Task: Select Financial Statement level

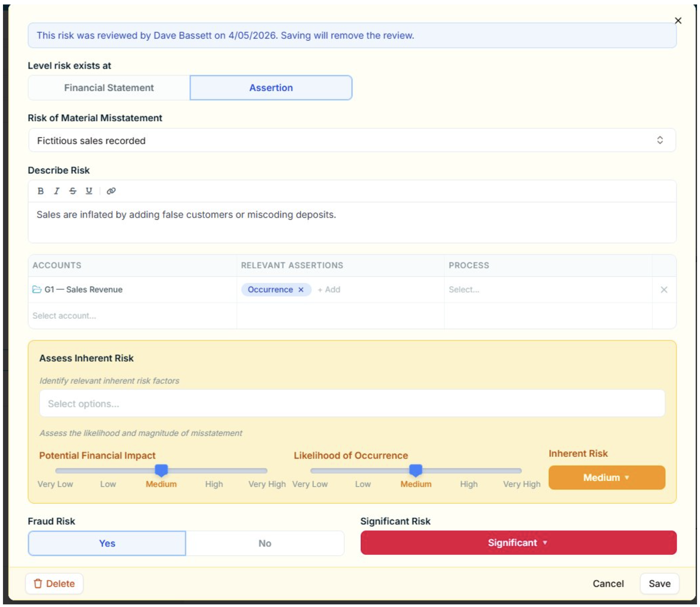Action: 109,88
